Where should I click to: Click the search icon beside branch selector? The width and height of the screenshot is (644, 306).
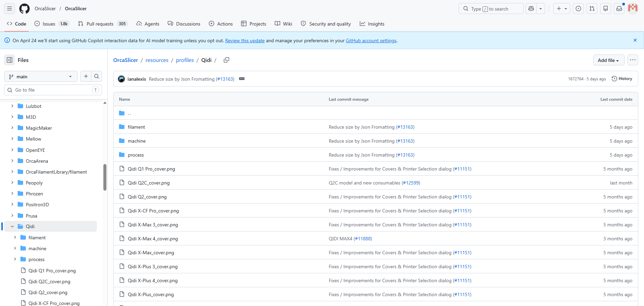click(97, 76)
